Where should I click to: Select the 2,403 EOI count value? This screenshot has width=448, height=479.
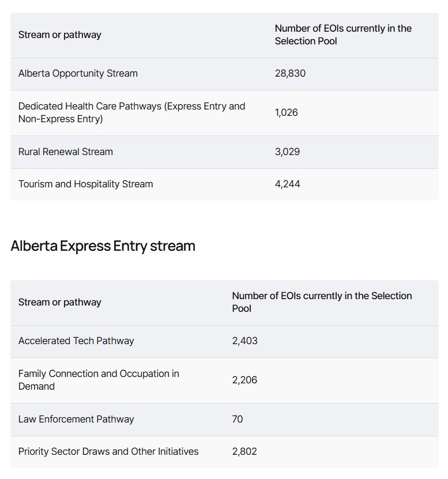[x=244, y=341]
